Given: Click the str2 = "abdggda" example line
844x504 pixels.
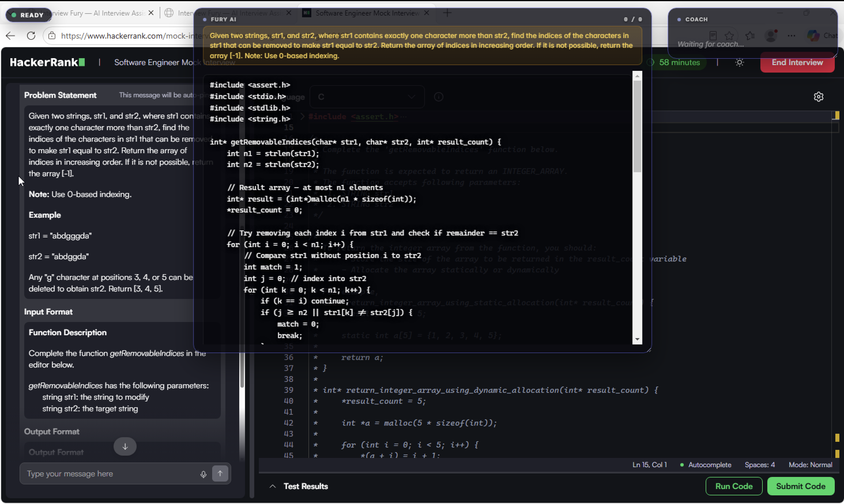Looking at the screenshot, I should (59, 256).
